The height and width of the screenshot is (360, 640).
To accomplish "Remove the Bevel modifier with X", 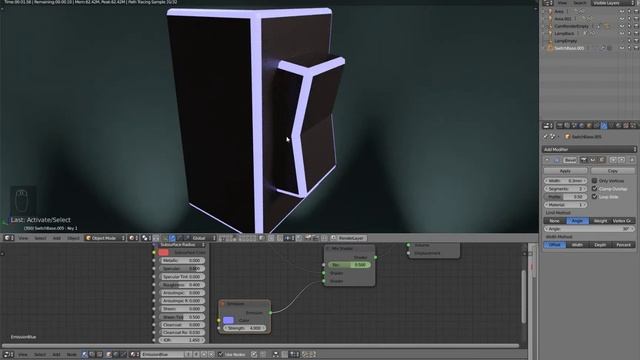I will 632,160.
